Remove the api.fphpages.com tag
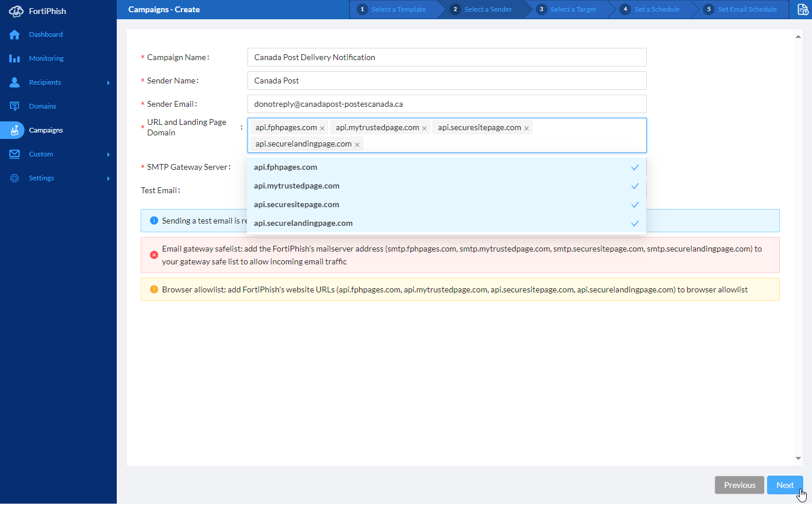812x506 pixels. pyautogui.click(x=322, y=128)
